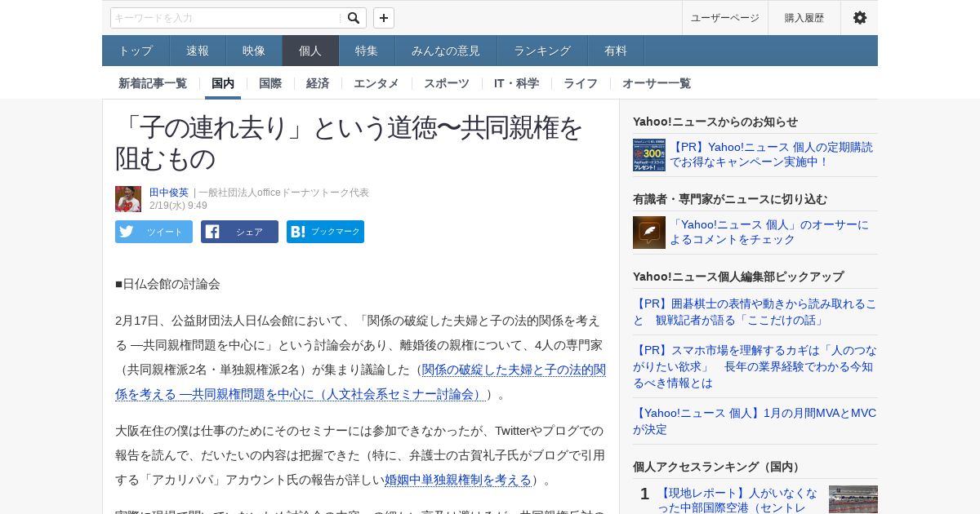Click the Yahoo!ニュースからのお知らせ heading
The image size is (980, 514).
click(715, 122)
